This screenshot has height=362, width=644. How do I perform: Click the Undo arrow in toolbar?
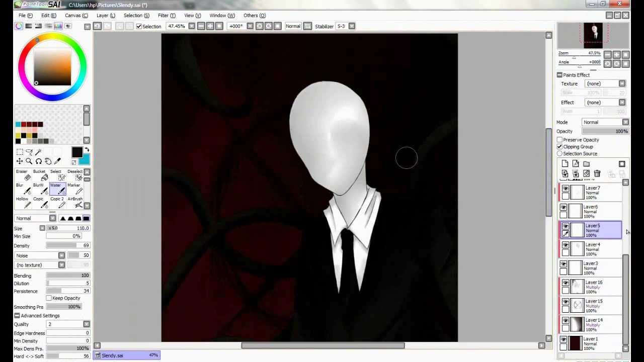click(97, 26)
